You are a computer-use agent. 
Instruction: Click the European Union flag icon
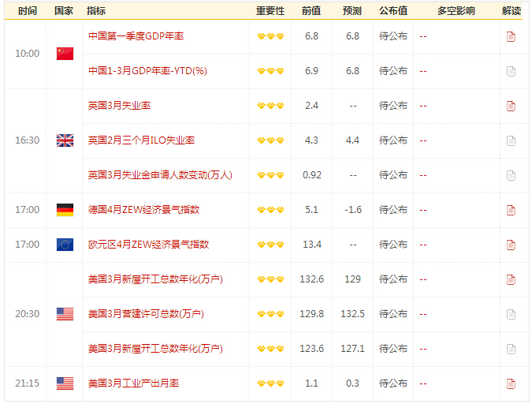click(65, 245)
